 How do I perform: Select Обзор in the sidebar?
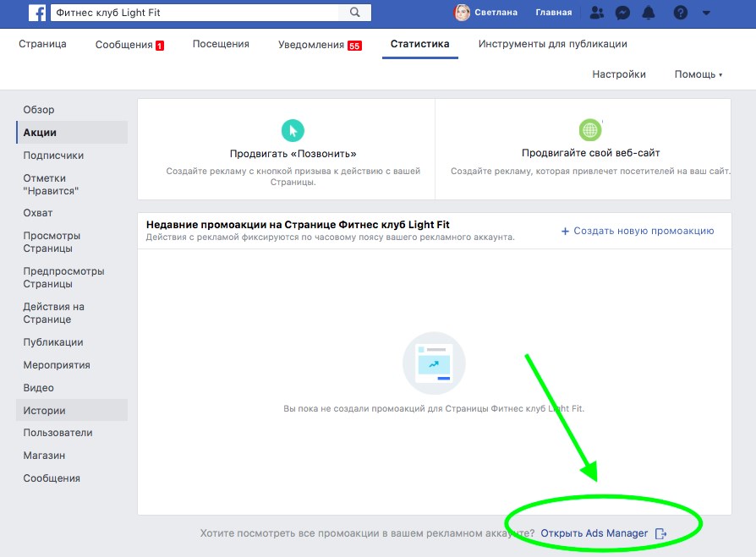point(39,110)
